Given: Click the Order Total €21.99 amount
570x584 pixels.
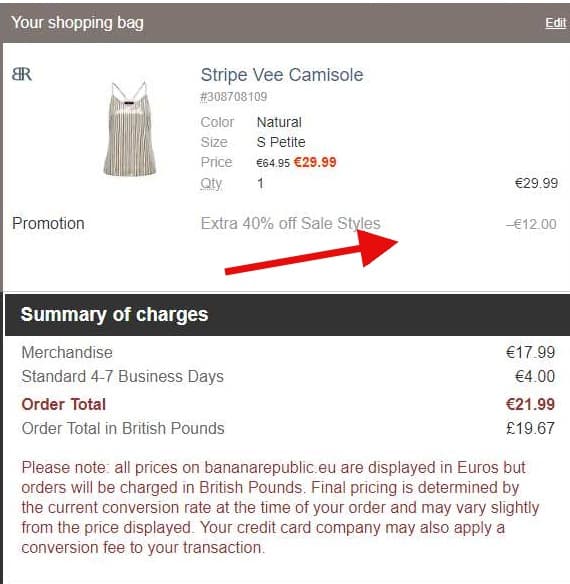Looking at the screenshot, I should point(531,404).
